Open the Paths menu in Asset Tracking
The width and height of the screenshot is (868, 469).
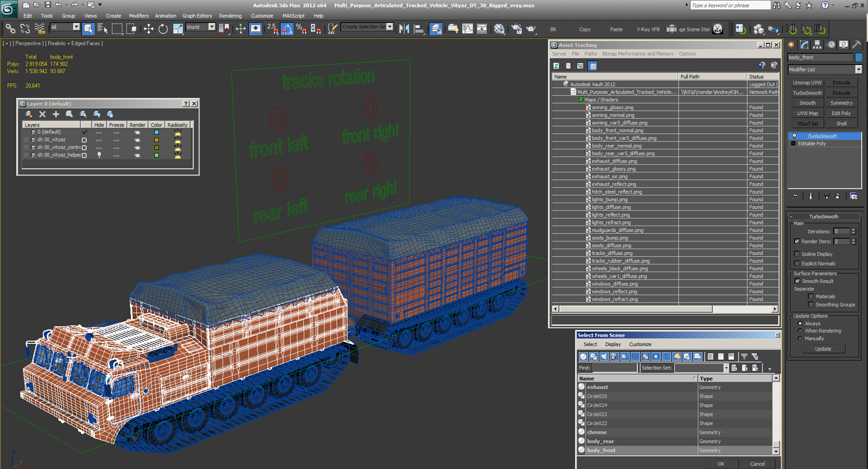pos(591,54)
